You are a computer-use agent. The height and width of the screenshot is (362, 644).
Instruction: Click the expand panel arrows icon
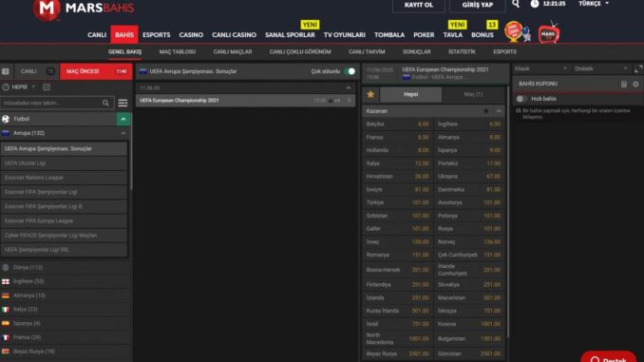[x=638, y=68]
